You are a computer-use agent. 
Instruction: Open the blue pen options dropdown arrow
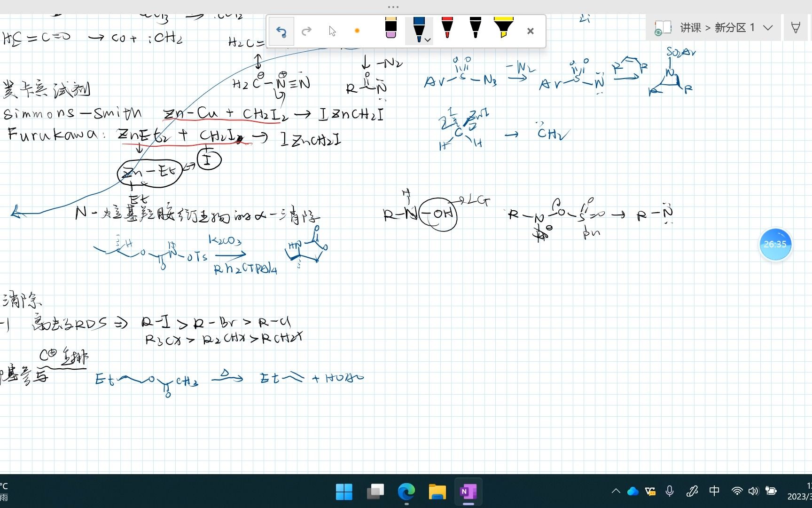coord(428,40)
